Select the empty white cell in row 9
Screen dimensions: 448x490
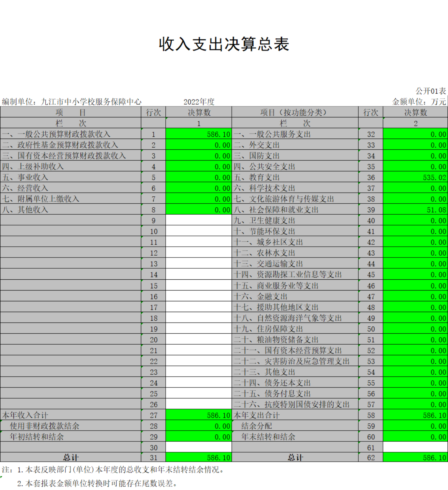pos(199,220)
